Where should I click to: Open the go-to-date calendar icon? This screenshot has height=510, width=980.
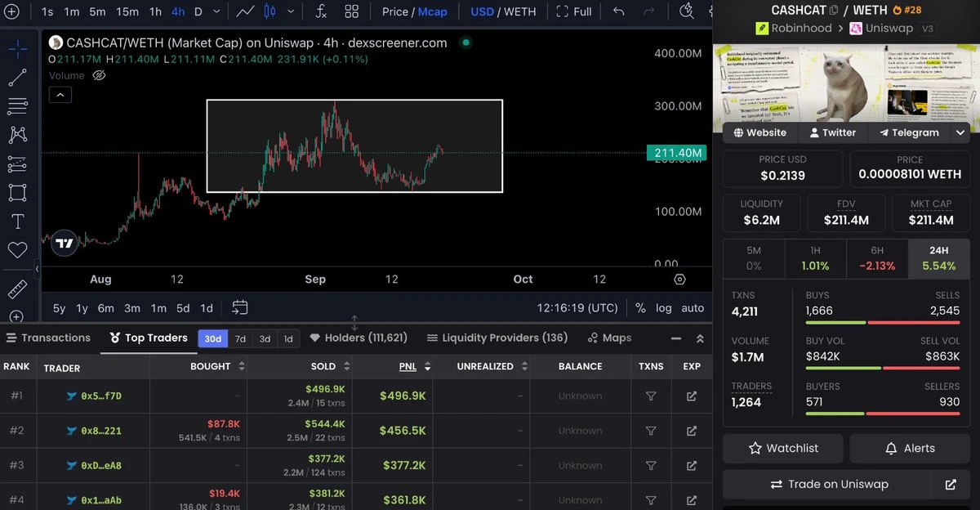(x=239, y=307)
